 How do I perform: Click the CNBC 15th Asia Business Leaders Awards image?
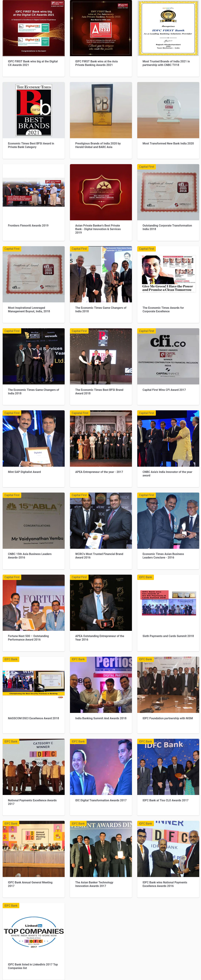(33, 521)
